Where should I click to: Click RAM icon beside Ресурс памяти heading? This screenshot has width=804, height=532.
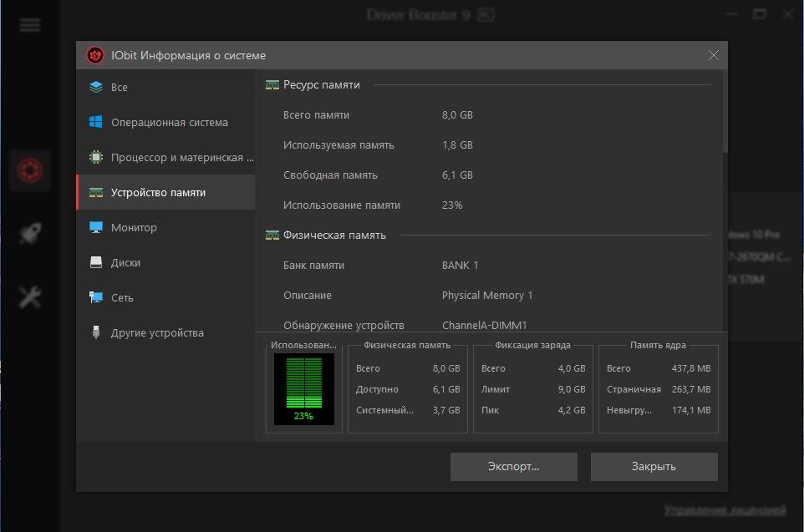click(272, 85)
